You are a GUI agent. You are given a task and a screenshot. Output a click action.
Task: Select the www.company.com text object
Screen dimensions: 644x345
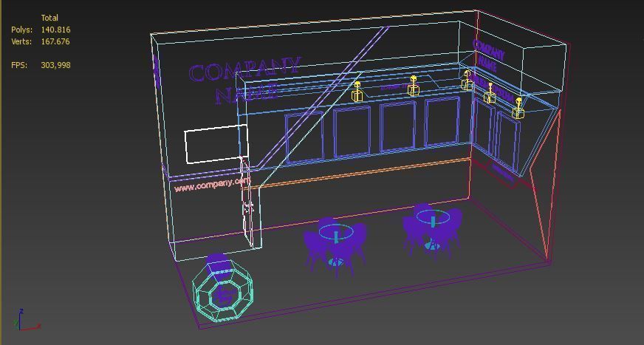[213, 184]
